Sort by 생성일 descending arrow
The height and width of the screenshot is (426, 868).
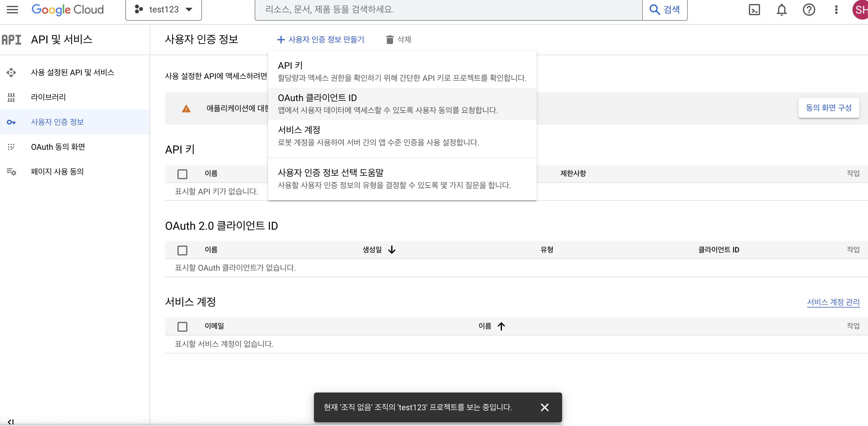coord(391,250)
